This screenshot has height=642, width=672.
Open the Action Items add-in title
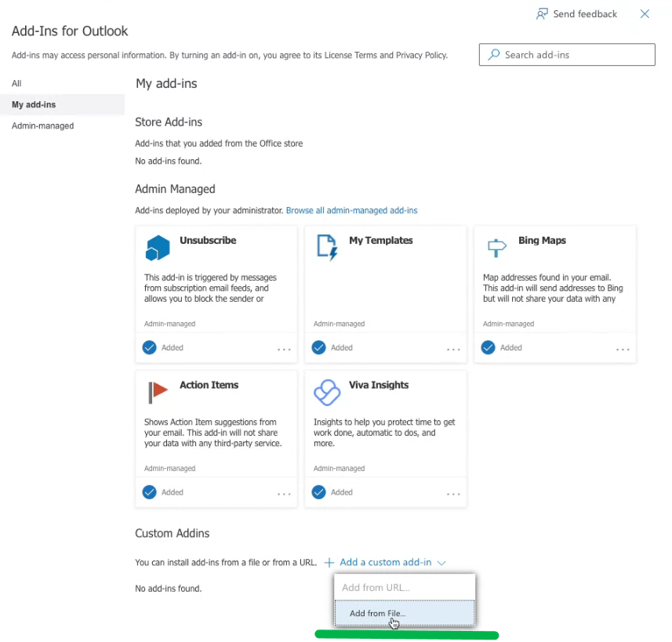click(209, 385)
